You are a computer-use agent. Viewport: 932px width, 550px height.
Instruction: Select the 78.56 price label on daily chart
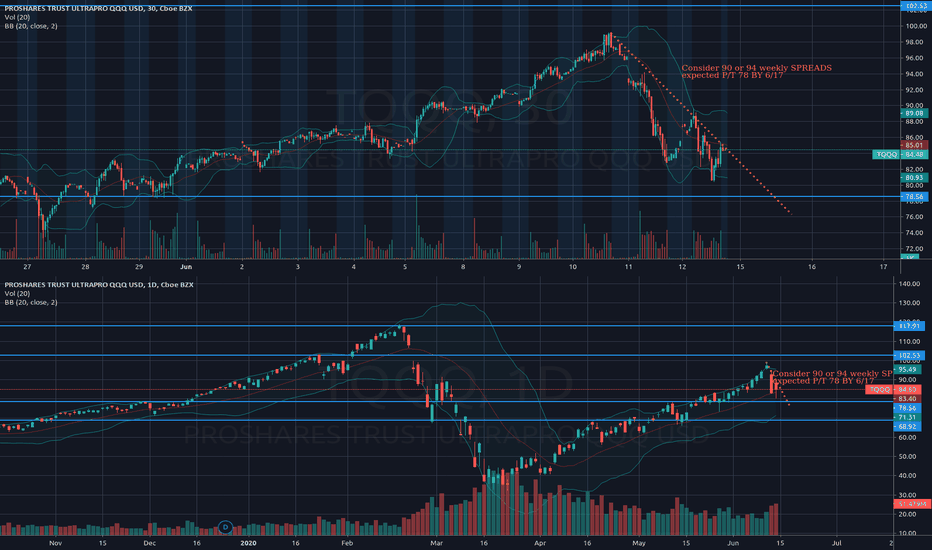[x=908, y=408]
